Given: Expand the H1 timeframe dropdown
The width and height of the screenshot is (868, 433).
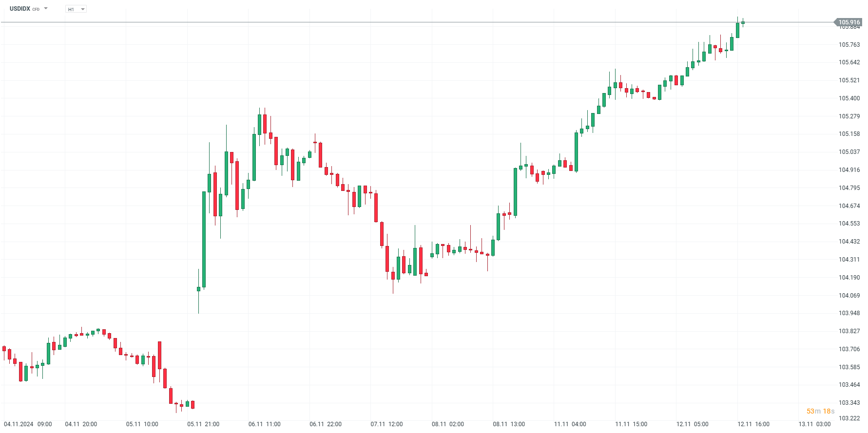Looking at the screenshot, I should (82, 9).
